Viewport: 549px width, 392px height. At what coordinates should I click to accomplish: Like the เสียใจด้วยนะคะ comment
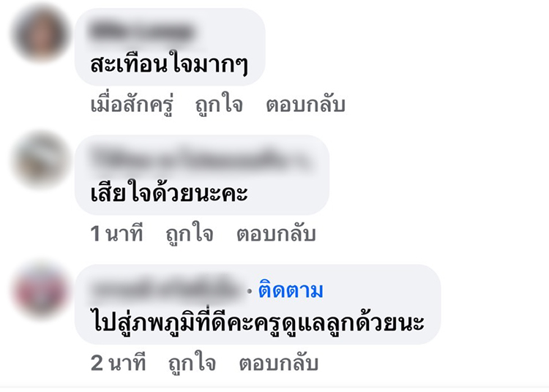(190, 233)
